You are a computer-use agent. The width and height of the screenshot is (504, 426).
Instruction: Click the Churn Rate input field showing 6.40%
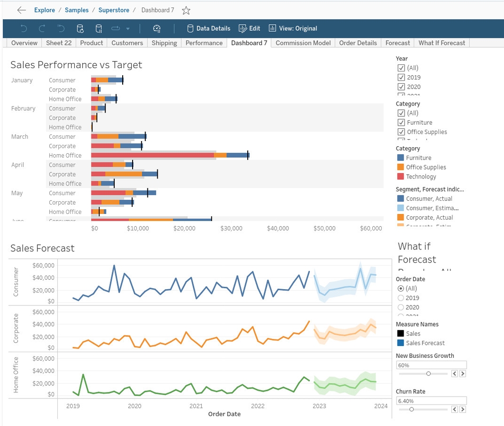[431, 400]
